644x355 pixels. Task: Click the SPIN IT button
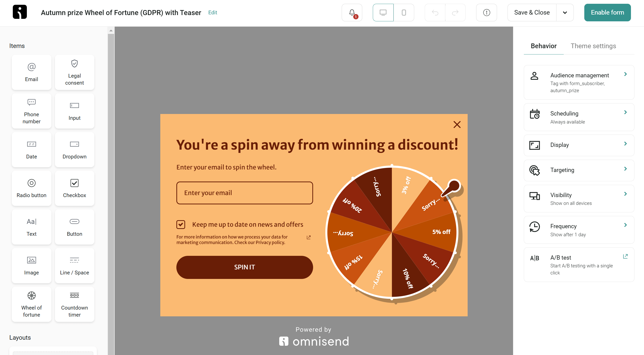point(245,267)
